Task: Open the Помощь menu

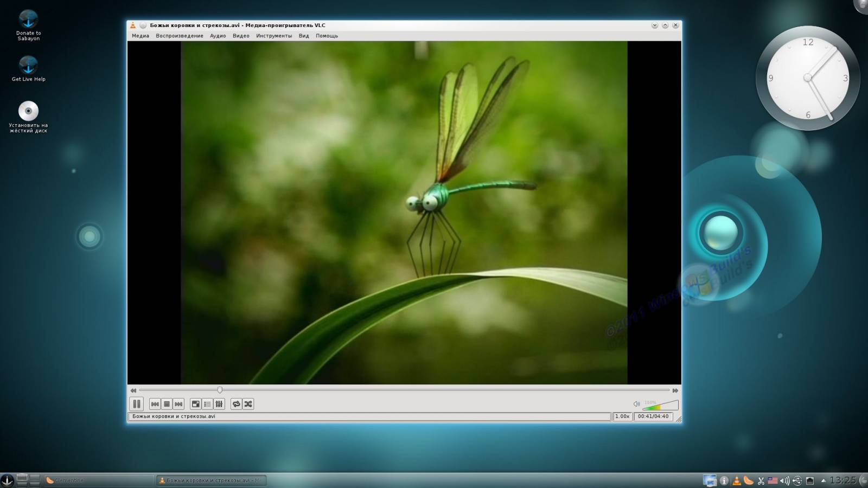Action: tap(327, 36)
